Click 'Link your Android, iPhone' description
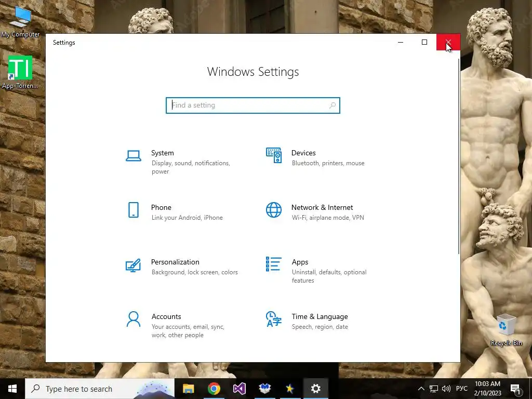The height and width of the screenshot is (399, 532). tap(187, 218)
